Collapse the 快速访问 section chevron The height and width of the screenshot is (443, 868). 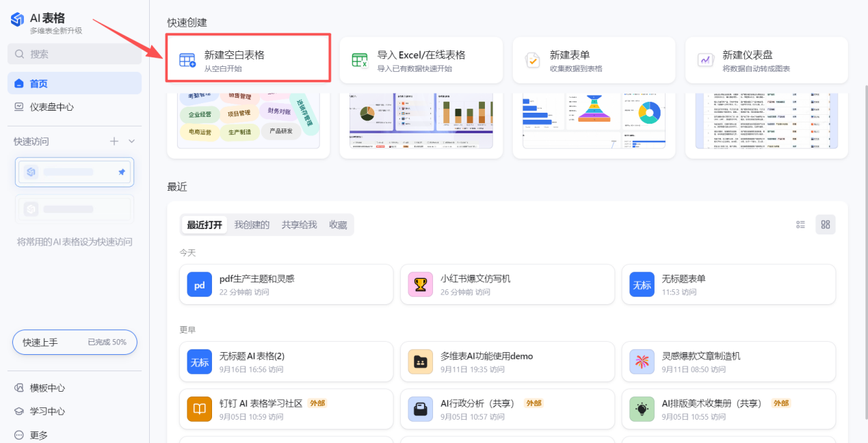pyautogui.click(x=132, y=141)
